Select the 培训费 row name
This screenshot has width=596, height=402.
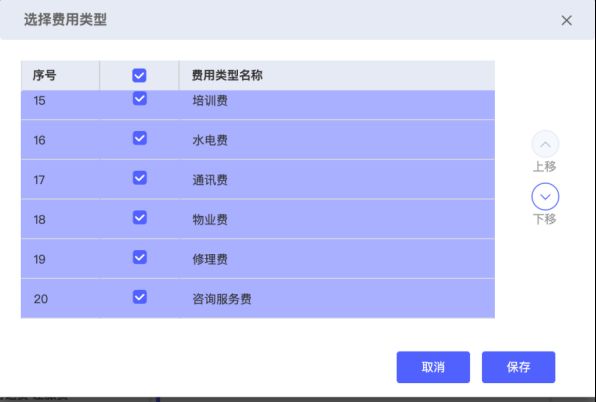tap(210, 101)
